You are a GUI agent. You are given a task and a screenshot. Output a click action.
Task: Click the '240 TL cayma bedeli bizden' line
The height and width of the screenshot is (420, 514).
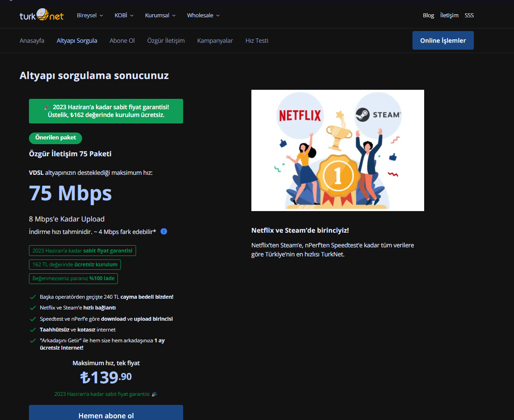[x=107, y=297]
